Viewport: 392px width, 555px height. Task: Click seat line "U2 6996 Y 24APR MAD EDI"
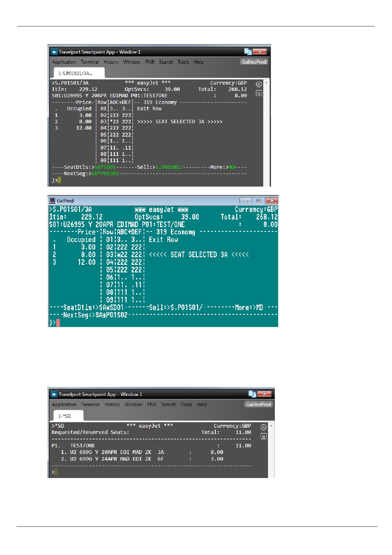142,459
